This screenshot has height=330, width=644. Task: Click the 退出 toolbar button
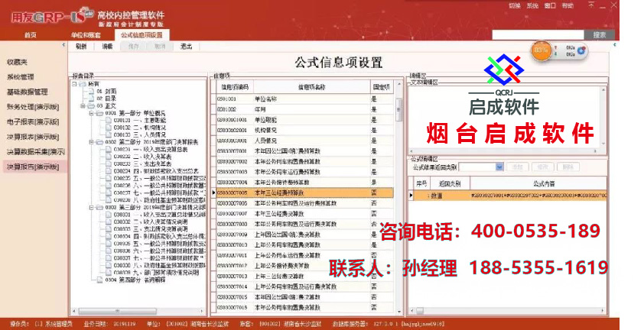click(x=186, y=47)
